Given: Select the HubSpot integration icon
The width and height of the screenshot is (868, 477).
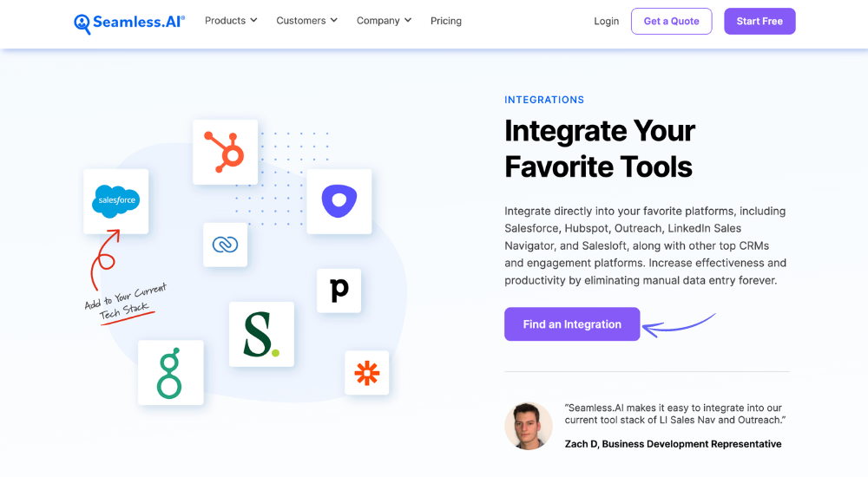Looking at the screenshot, I should coord(226,152).
